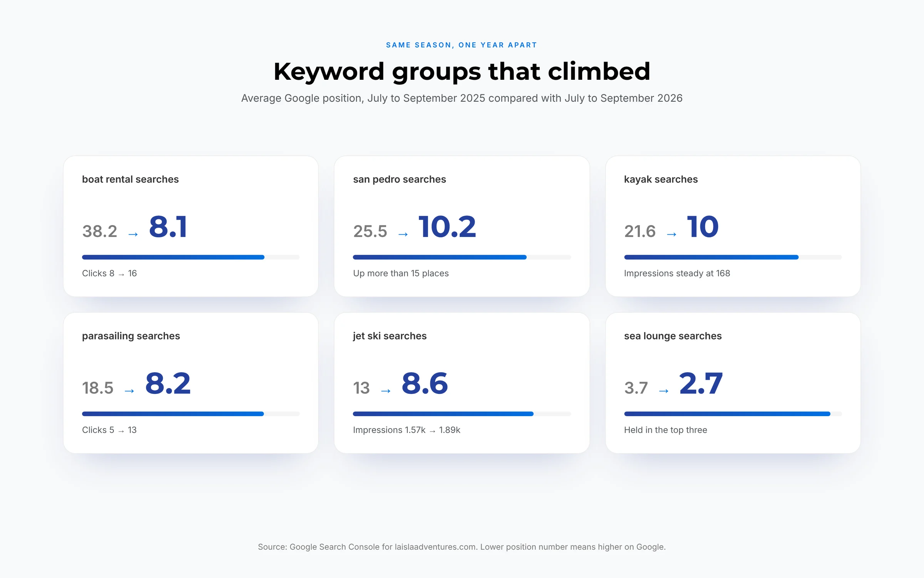The height and width of the screenshot is (578, 924).
Task: Select the "SAME SEASON, ONE YEAR APART" eyebrow text
Action: coord(462,45)
